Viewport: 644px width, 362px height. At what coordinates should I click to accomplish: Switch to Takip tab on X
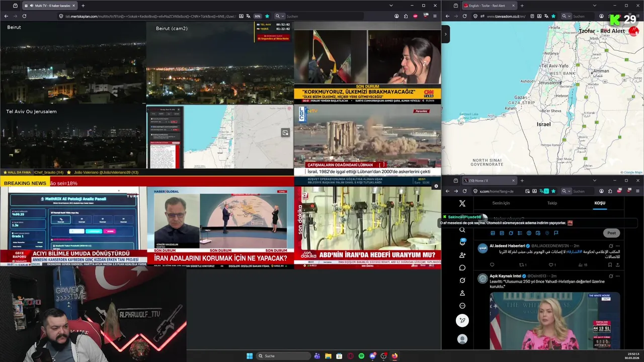tap(552, 203)
